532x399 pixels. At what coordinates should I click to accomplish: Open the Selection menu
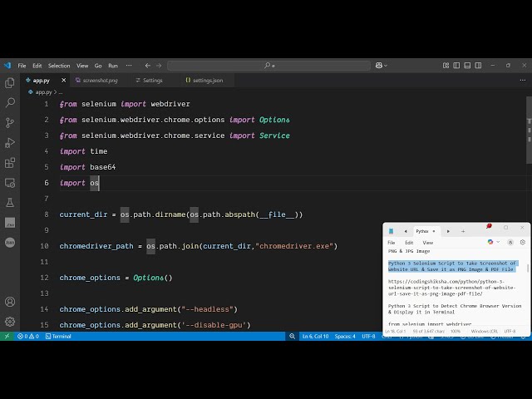tap(59, 66)
